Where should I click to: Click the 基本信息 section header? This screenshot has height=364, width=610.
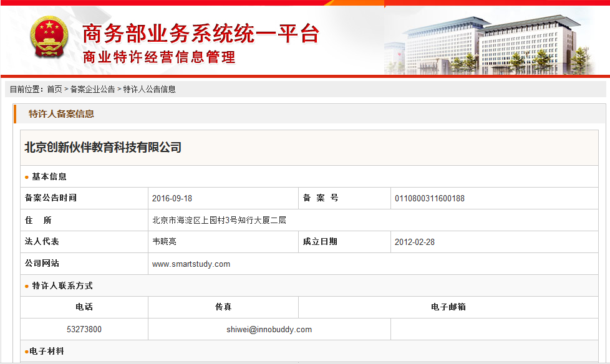[x=49, y=176]
